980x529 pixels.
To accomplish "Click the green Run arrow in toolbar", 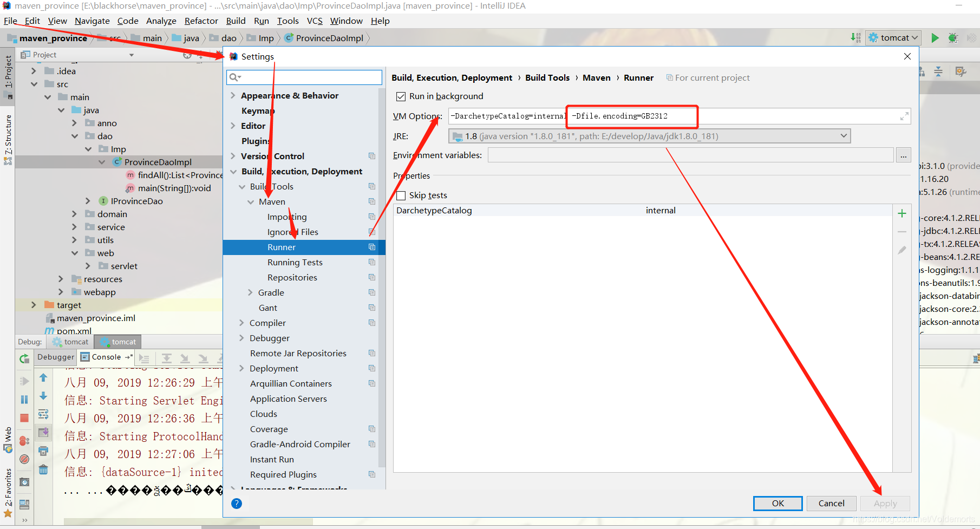I will coord(935,38).
